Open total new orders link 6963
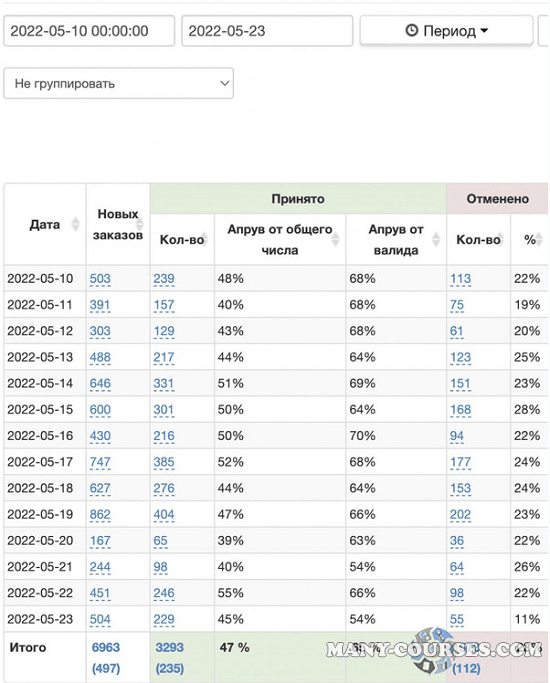 (x=105, y=647)
